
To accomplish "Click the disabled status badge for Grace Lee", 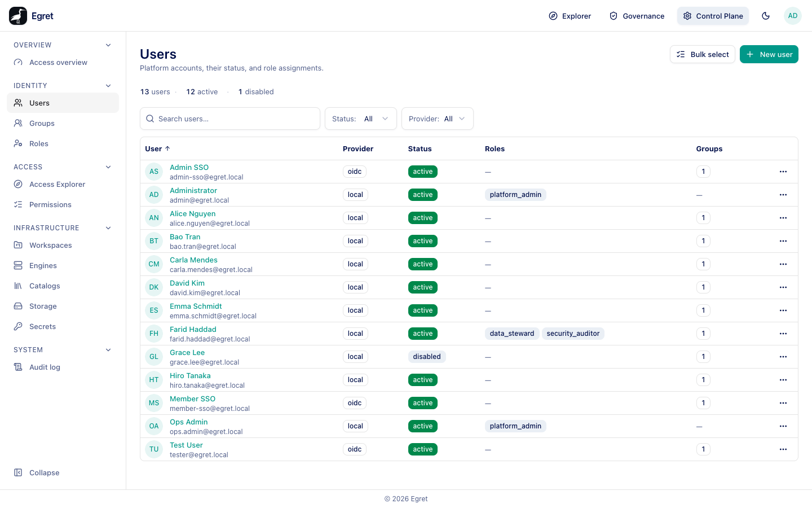I will (427, 357).
